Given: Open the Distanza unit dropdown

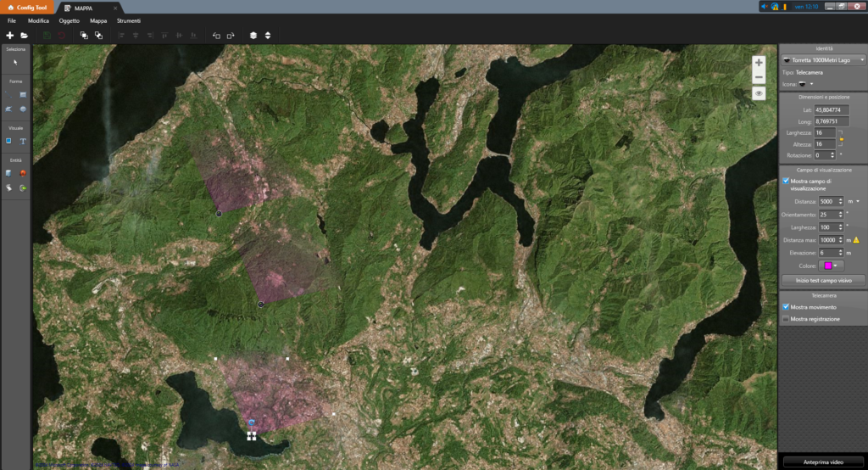Looking at the screenshot, I should [x=858, y=201].
